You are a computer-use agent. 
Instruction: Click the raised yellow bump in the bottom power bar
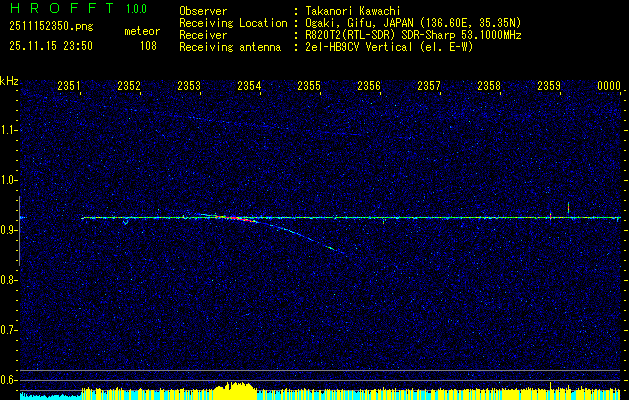point(235,390)
